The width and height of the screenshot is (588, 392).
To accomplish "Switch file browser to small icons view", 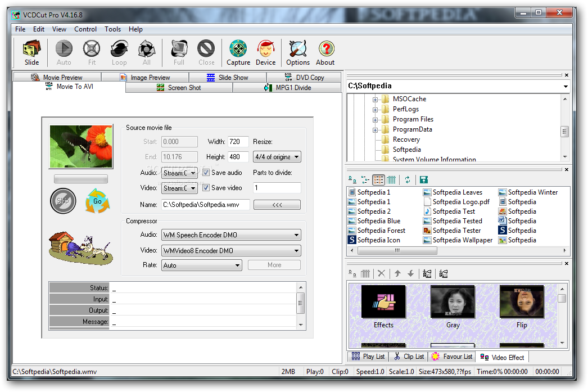I will point(365,179).
